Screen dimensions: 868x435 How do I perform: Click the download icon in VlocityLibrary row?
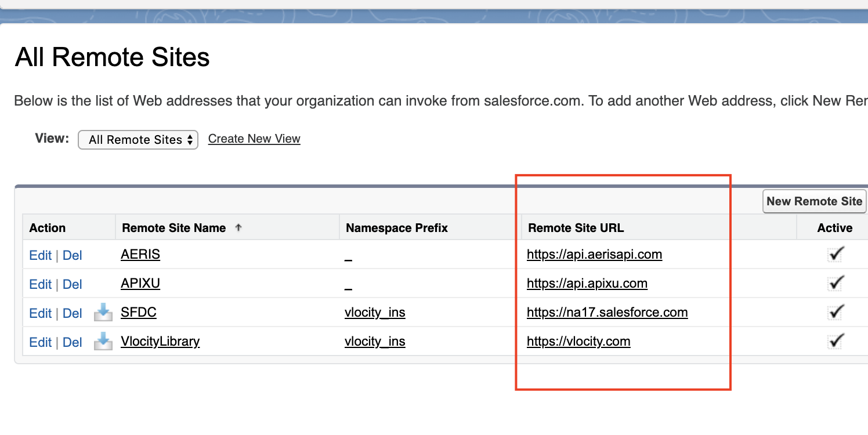(x=103, y=342)
